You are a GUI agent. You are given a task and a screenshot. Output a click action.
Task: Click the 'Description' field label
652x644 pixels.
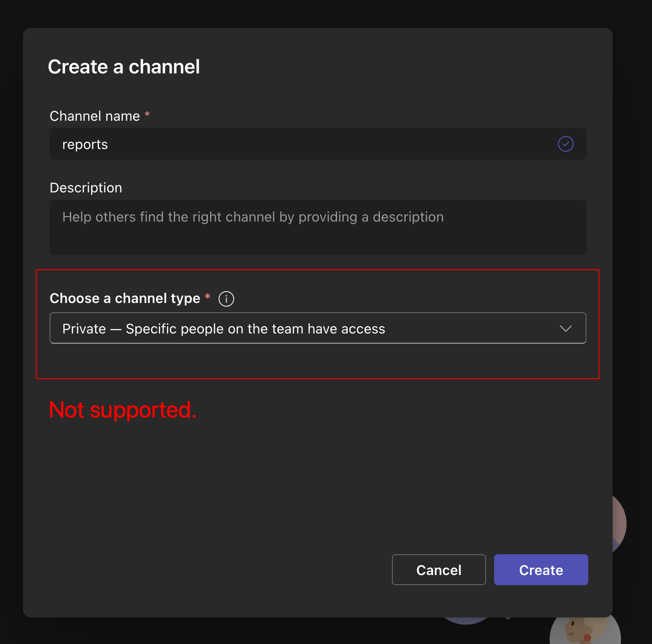pos(86,188)
